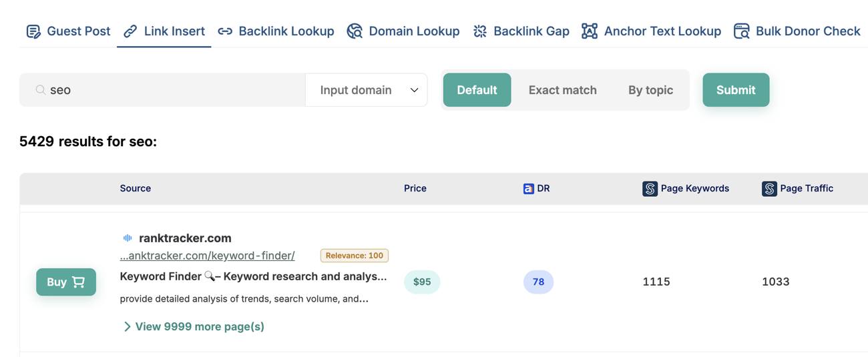Switch to the Backlink Lookup tab
This screenshot has height=357, width=868.
pyautogui.click(x=276, y=31)
